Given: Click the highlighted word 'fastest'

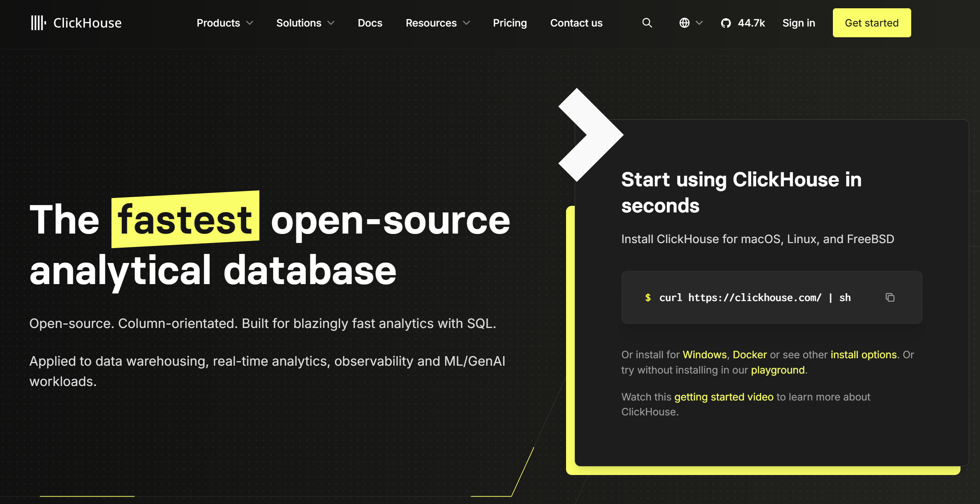Looking at the screenshot, I should click(x=185, y=219).
